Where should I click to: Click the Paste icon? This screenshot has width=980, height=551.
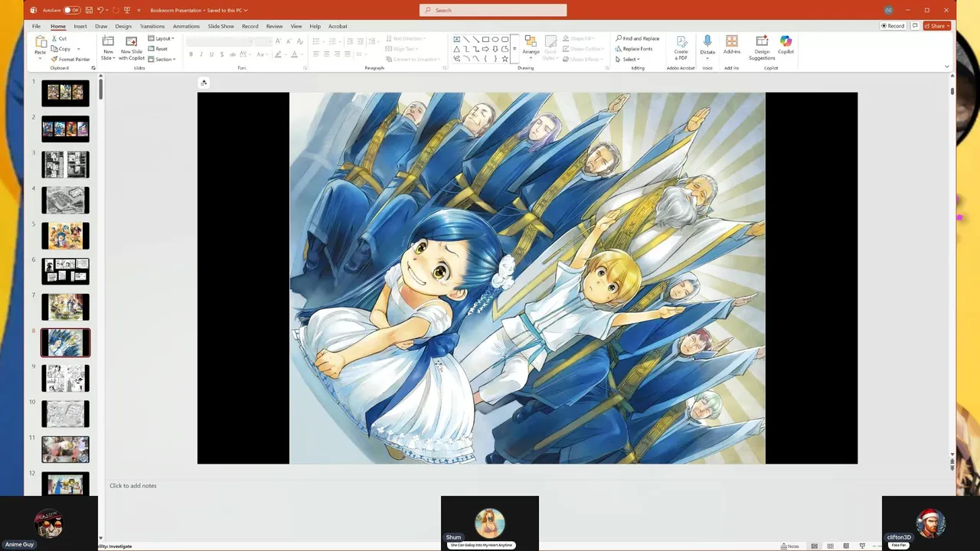click(41, 41)
